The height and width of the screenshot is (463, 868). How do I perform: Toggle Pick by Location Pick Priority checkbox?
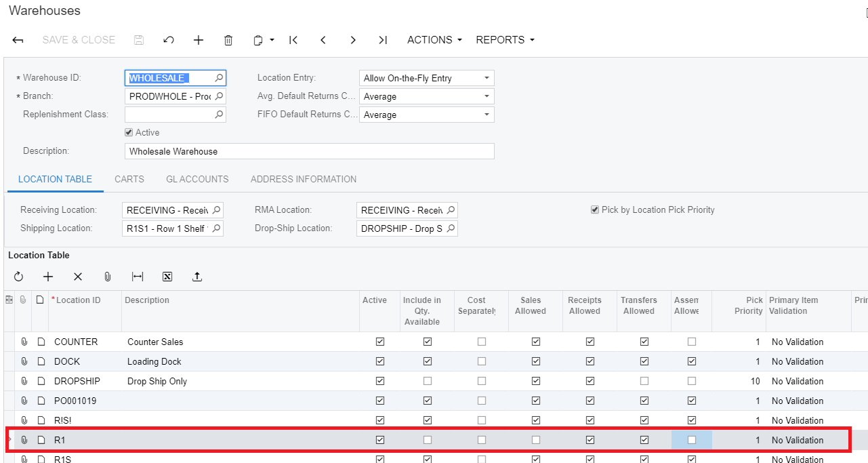pos(595,210)
